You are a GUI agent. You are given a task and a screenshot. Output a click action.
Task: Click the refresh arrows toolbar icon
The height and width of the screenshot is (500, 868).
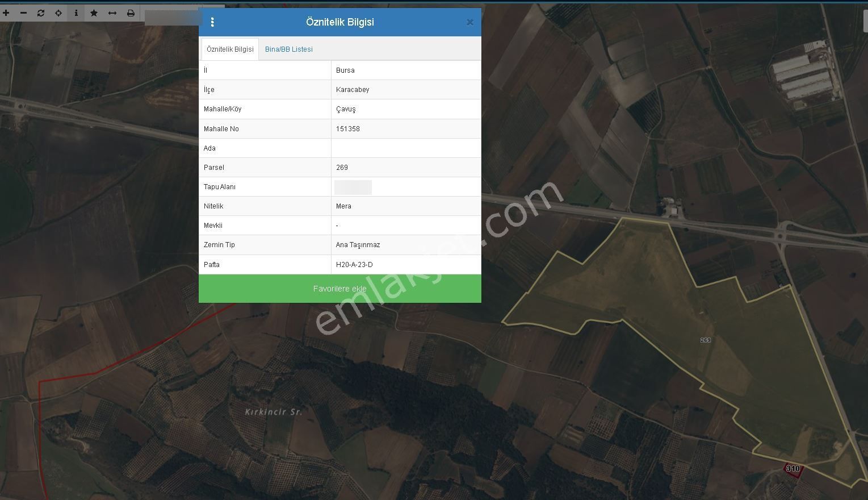pyautogui.click(x=41, y=13)
